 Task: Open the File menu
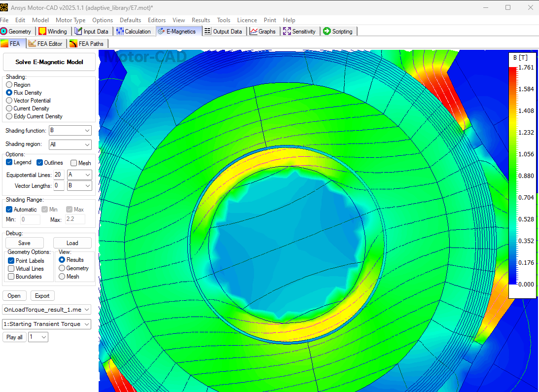click(4, 20)
